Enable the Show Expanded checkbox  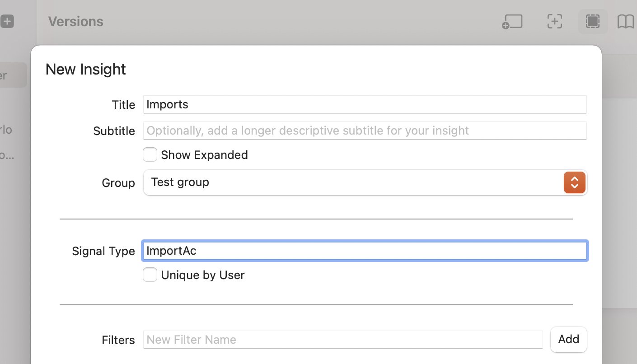pos(150,155)
